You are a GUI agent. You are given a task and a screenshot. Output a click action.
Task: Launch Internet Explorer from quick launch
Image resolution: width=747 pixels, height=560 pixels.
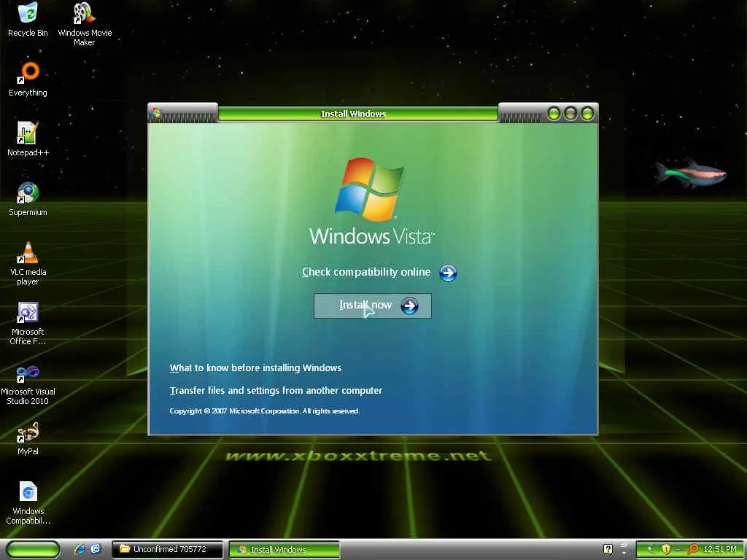point(80,549)
